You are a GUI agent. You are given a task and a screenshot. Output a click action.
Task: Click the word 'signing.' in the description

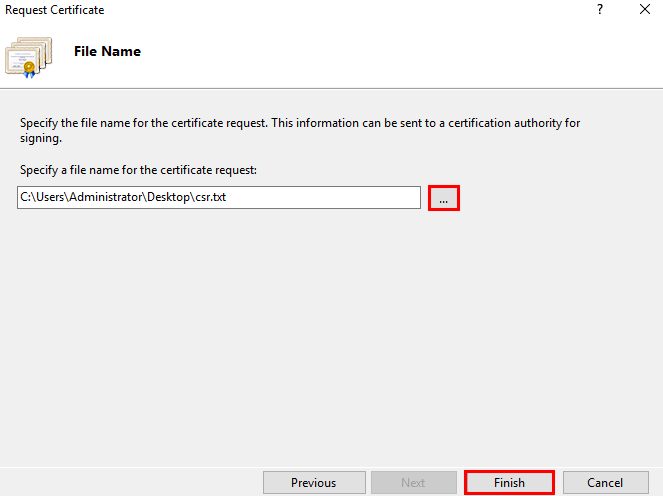41,138
